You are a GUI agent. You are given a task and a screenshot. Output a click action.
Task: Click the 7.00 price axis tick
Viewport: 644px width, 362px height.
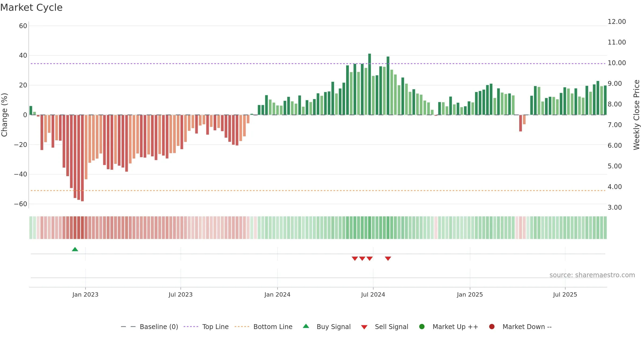pyautogui.click(x=615, y=125)
